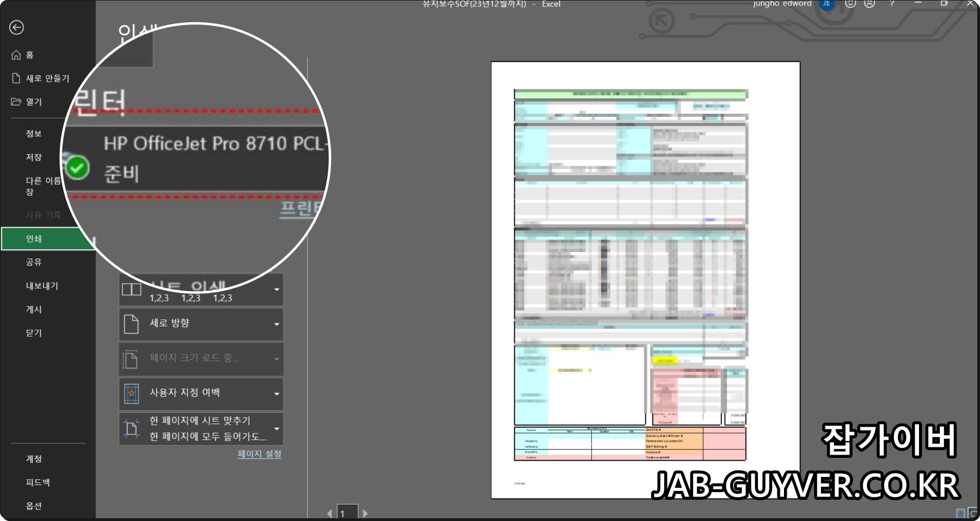Image resolution: width=980 pixels, height=521 pixels.
Task: Open 옵션 (Options) settings
Action: (x=34, y=505)
